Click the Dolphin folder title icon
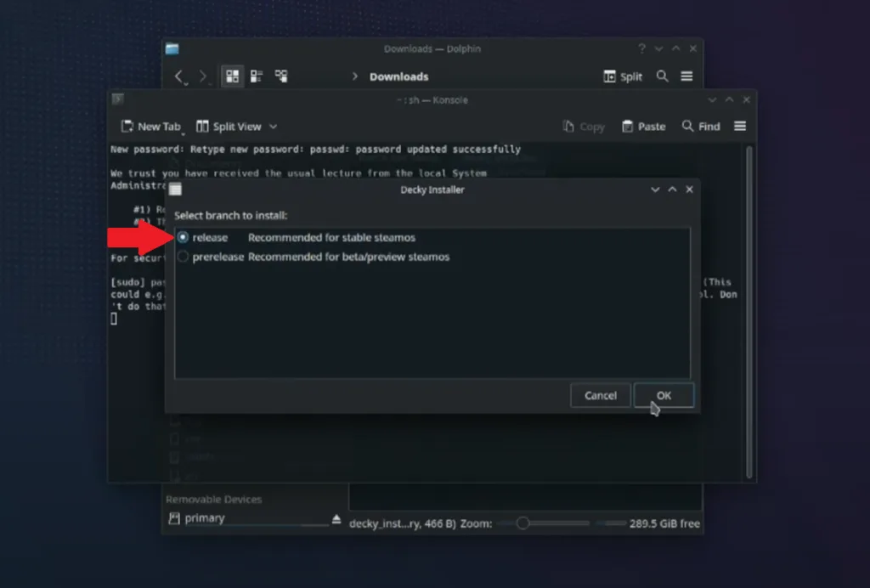870x588 pixels. coord(172,48)
